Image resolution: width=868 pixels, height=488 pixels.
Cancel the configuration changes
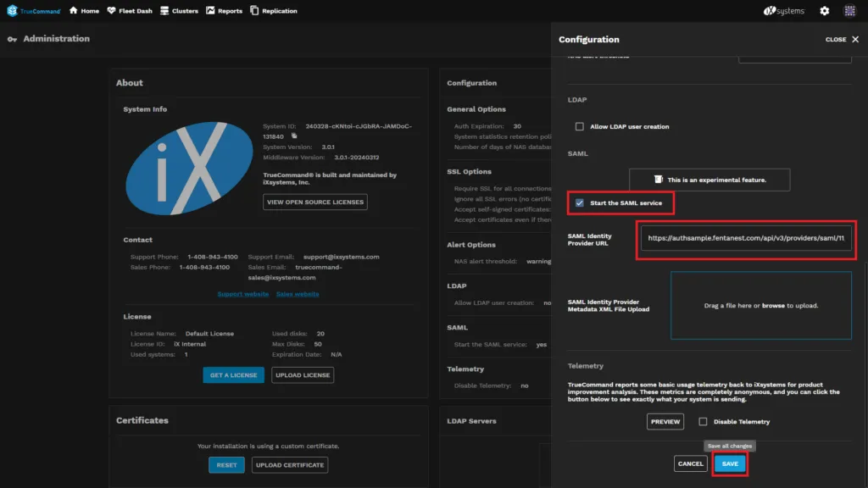[x=691, y=463]
